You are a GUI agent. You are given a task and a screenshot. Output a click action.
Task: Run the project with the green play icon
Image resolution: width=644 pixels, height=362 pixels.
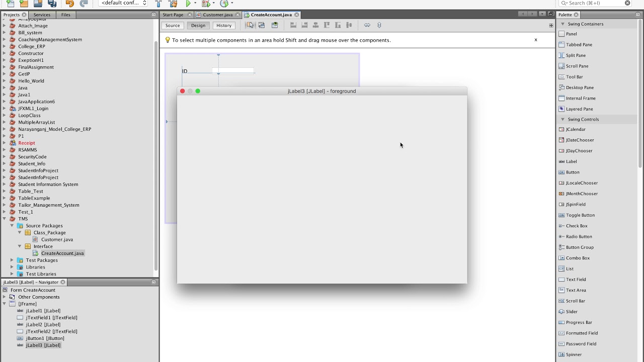188,3
